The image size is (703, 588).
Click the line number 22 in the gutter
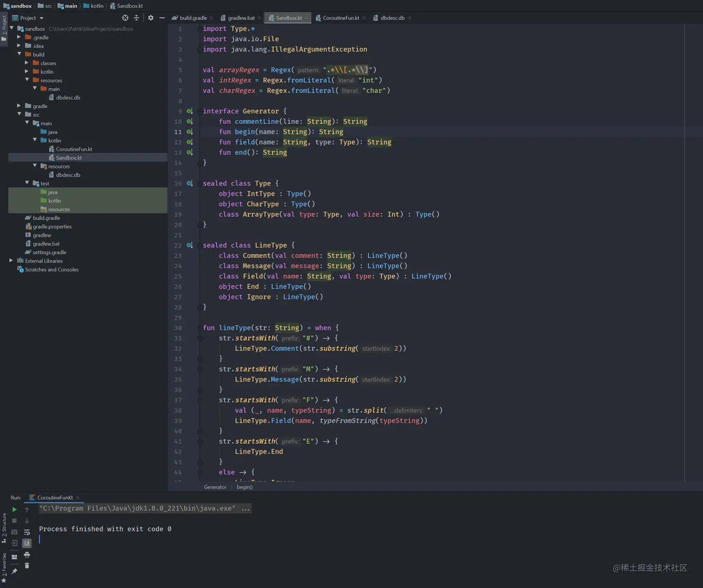click(x=178, y=245)
